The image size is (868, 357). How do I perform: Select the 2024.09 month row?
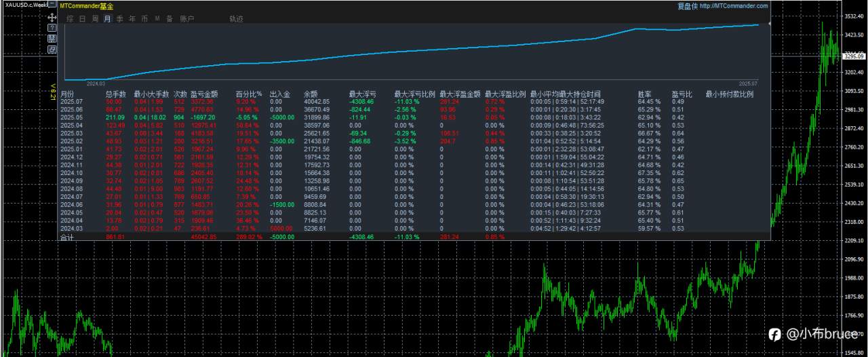[x=415, y=181]
